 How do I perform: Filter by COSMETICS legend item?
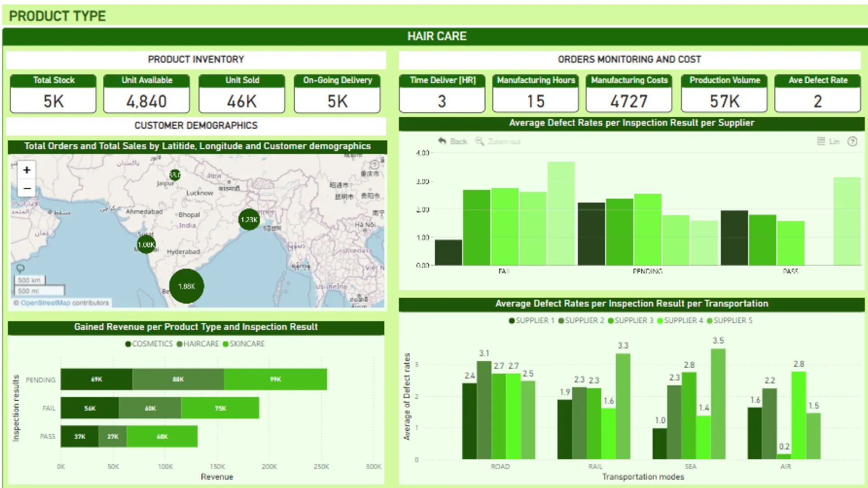coord(149,344)
